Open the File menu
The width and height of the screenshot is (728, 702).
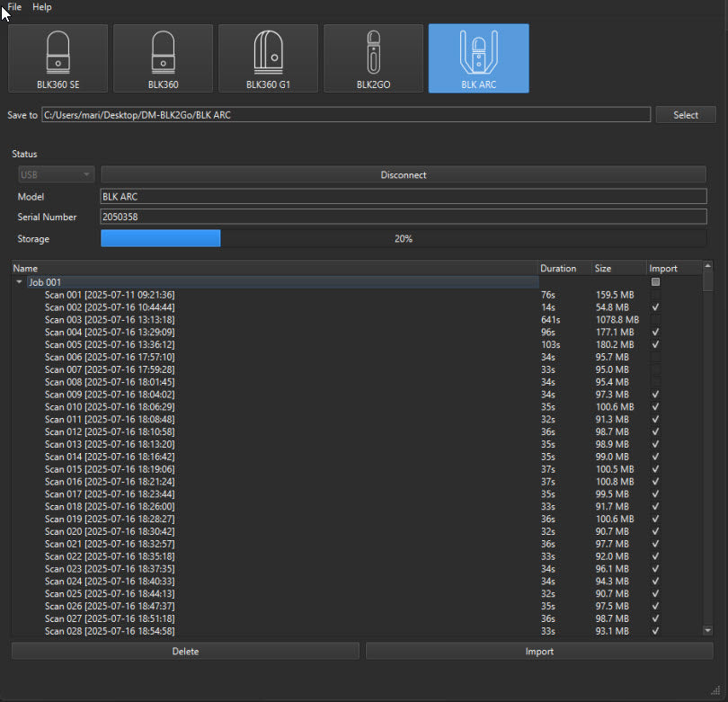tap(13, 6)
